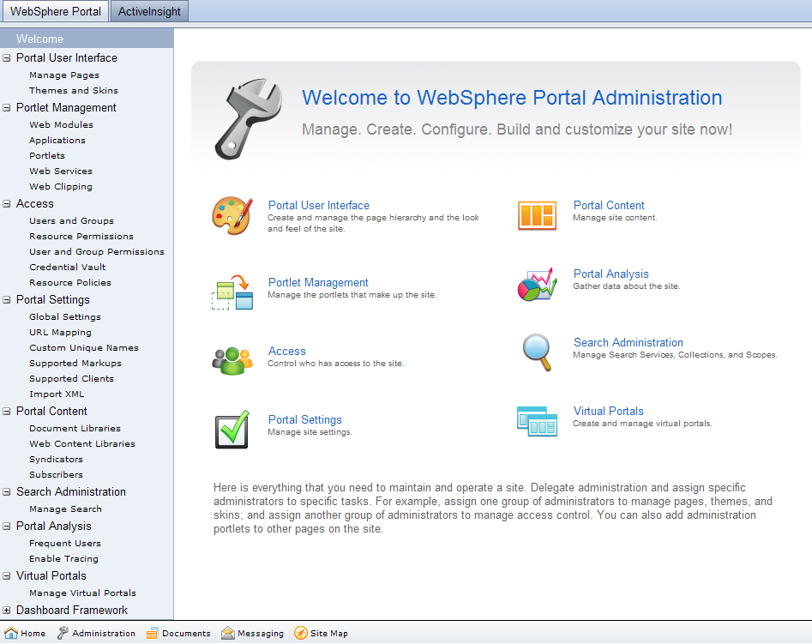Open Manage Search
The image size is (812, 644).
coord(65,509)
